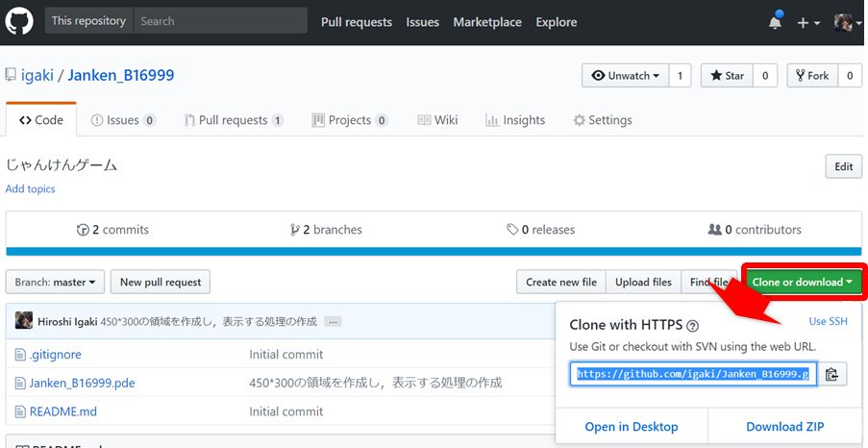Click Initial commit message for README.md
The height and width of the screenshot is (448, 868).
coord(286,411)
